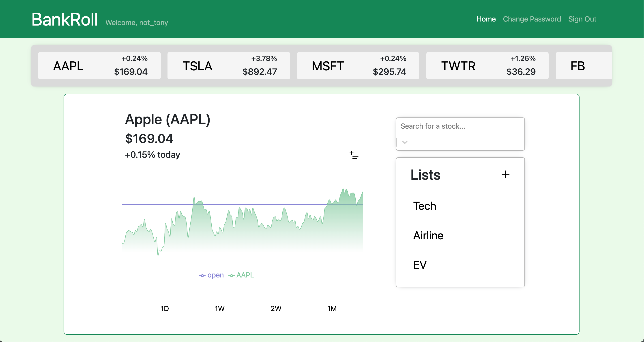The height and width of the screenshot is (342, 644).
Task: Open the Tech list
Action: [425, 206]
